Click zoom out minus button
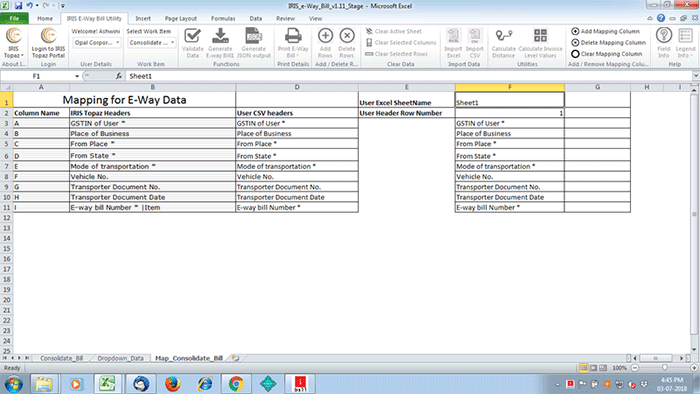Image resolution: width=700 pixels, height=394 pixels. [635, 368]
